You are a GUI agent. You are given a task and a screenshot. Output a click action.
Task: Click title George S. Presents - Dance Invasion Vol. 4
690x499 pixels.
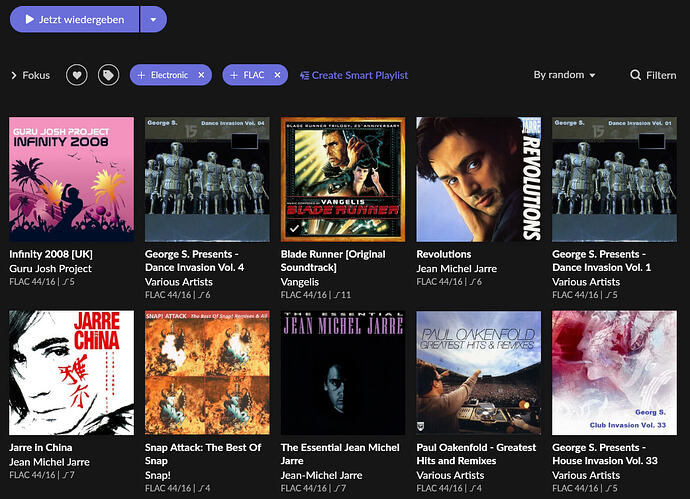click(x=195, y=261)
